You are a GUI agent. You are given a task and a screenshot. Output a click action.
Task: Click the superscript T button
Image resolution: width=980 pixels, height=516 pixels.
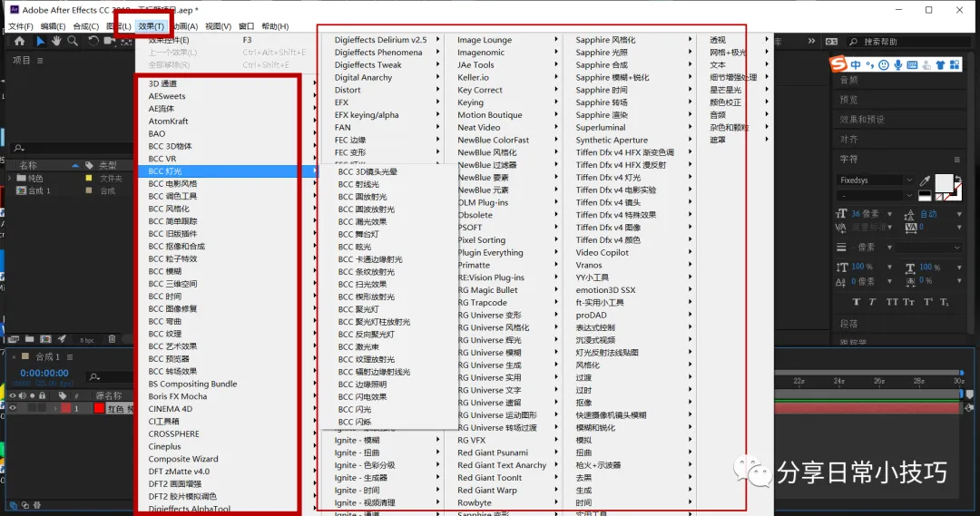click(927, 302)
